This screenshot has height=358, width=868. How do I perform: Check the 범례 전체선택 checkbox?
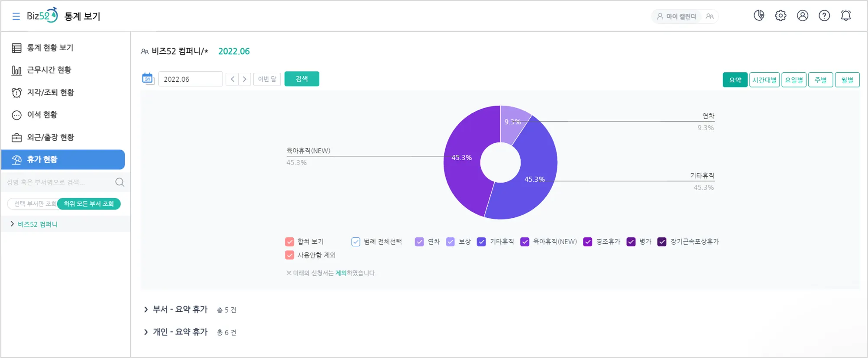[x=356, y=242]
